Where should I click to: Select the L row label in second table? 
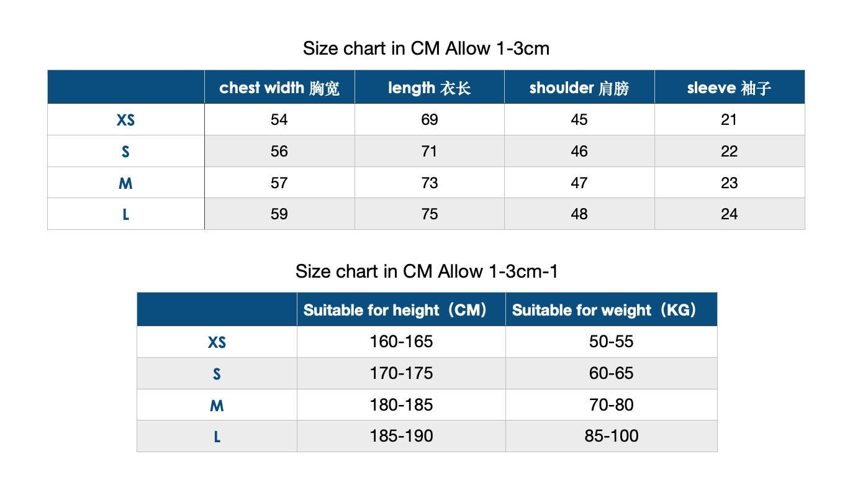[x=217, y=436]
